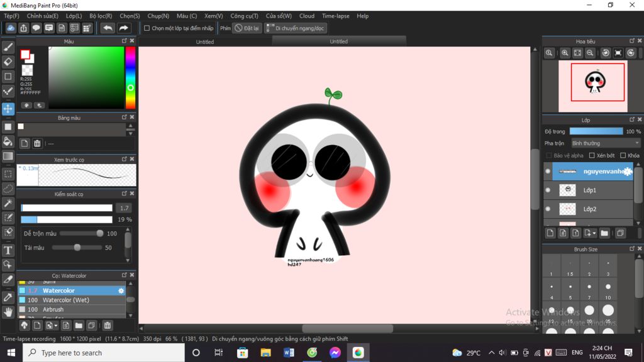Open Watercolor brush settings gear
Image resolution: width=644 pixels, height=362 pixels.
coord(121,290)
